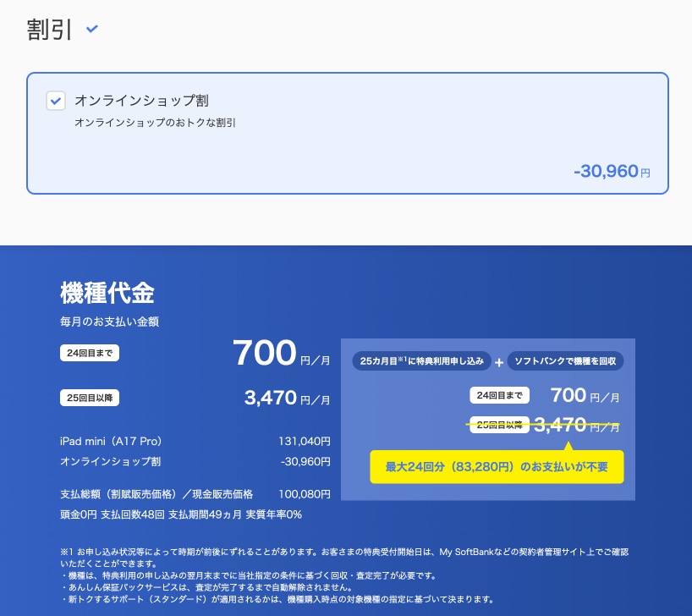The image size is (692, 616).
Task: Click the plus sign between the two pills
Action: 499,362
